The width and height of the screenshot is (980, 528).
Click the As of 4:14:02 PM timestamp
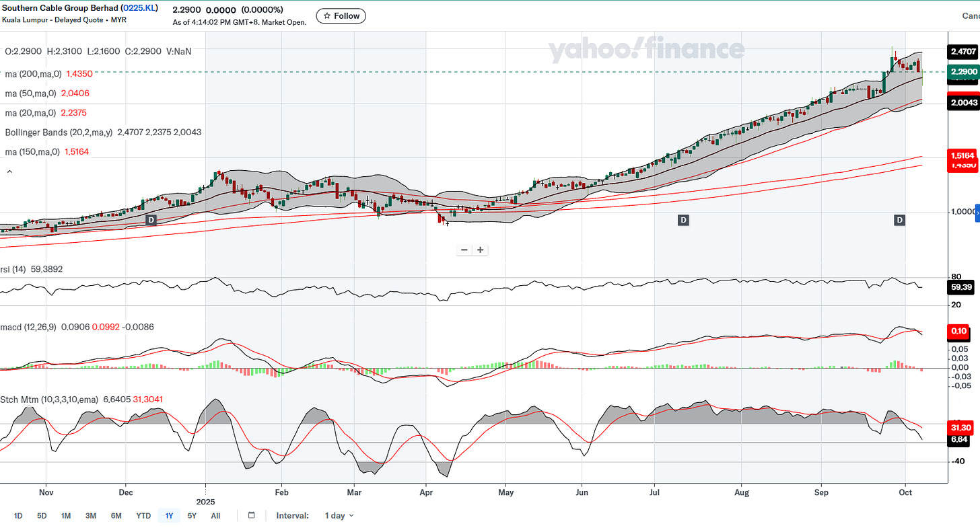[x=240, y=22]
